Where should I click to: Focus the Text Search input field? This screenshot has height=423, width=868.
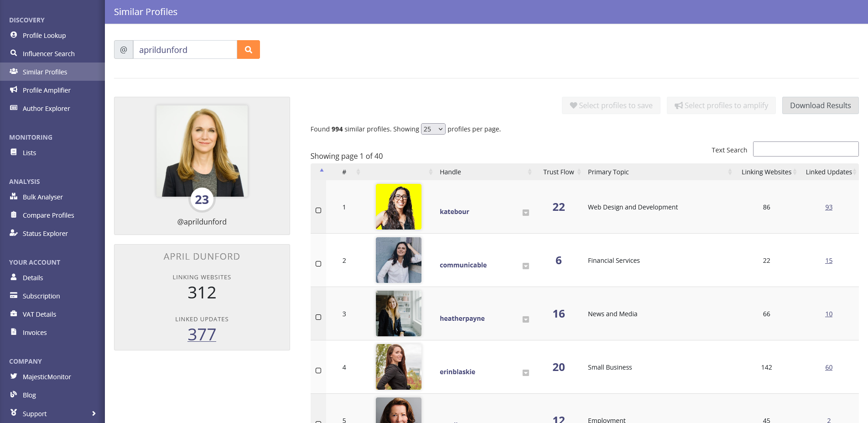806,149
